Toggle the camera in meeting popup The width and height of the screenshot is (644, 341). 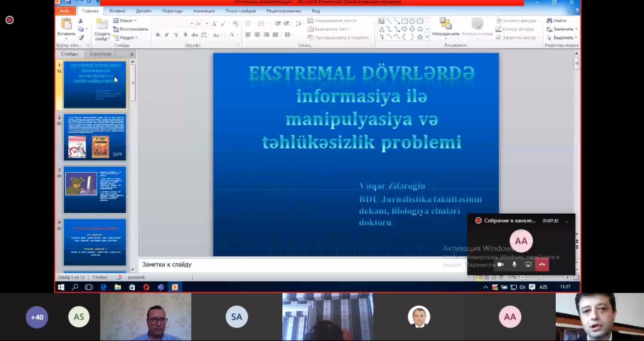(500, 264)
